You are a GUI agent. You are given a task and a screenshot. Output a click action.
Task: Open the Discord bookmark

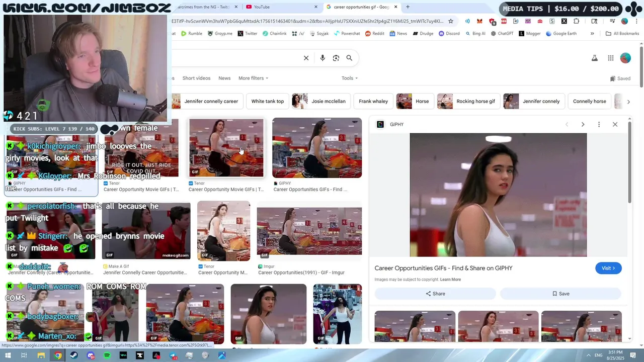(449, 34)
